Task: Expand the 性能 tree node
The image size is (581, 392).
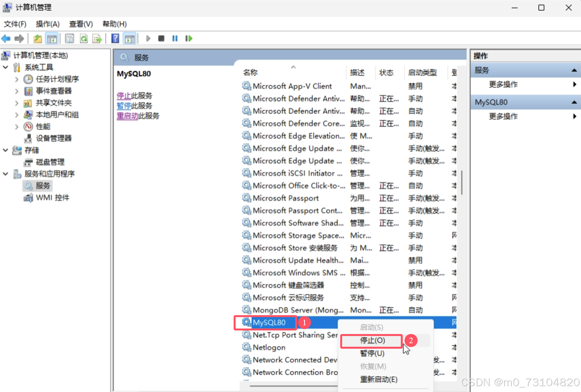Action: pyautogui.click(x=17, y=127)
